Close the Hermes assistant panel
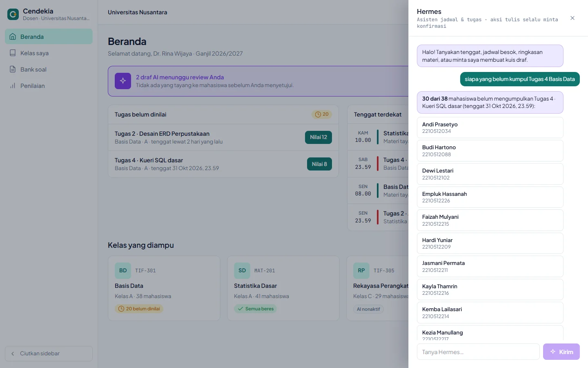 [572, 18]
